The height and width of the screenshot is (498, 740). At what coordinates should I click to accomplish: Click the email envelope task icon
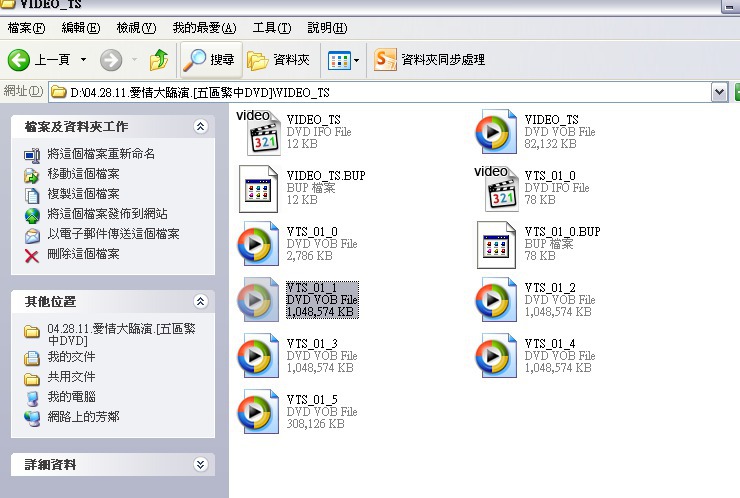32,235
